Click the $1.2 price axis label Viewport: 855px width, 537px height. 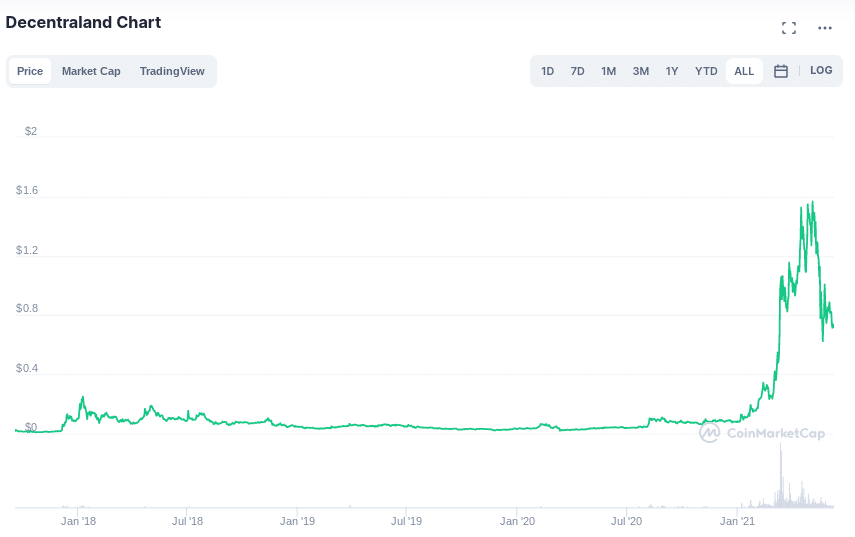(x=27, y=250)
